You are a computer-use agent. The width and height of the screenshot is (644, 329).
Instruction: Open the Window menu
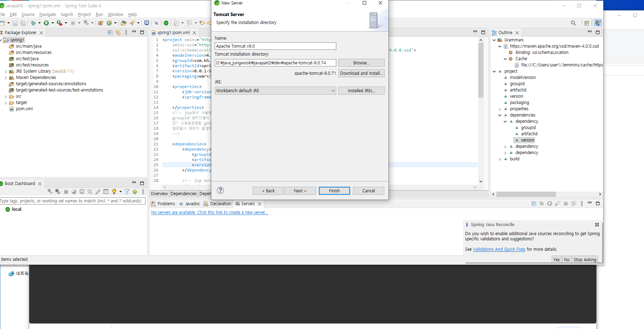(x=115, y=15)
